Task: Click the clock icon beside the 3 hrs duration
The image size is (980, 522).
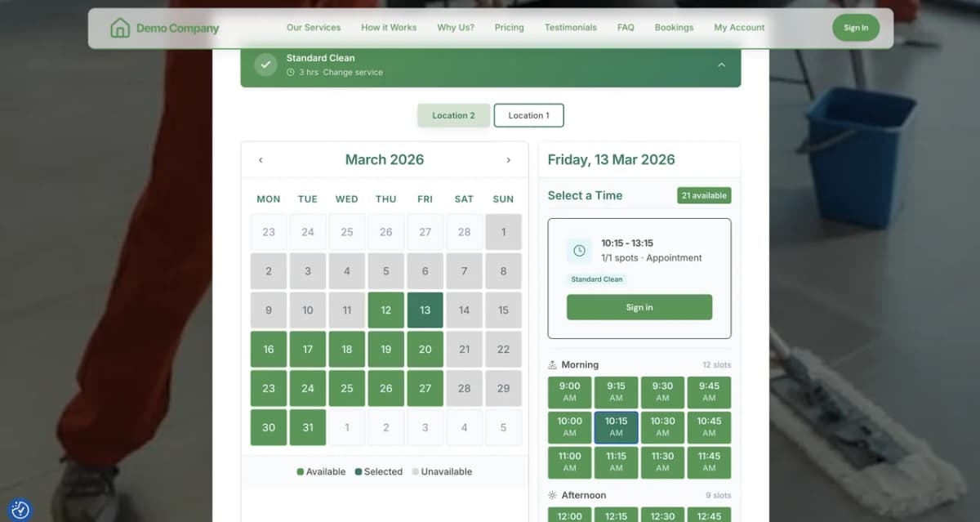Action: tap(290, 72)
